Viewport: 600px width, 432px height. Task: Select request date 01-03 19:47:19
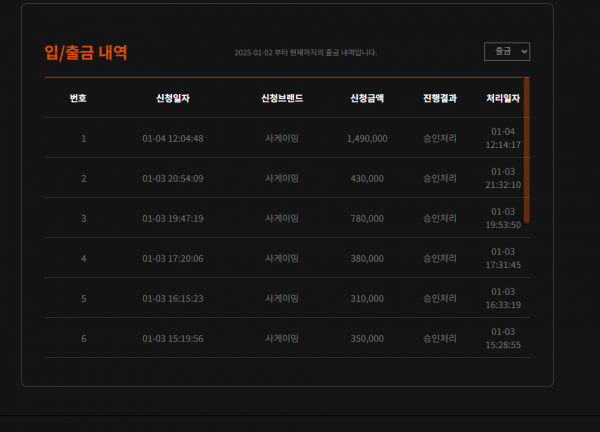[173, 218]
